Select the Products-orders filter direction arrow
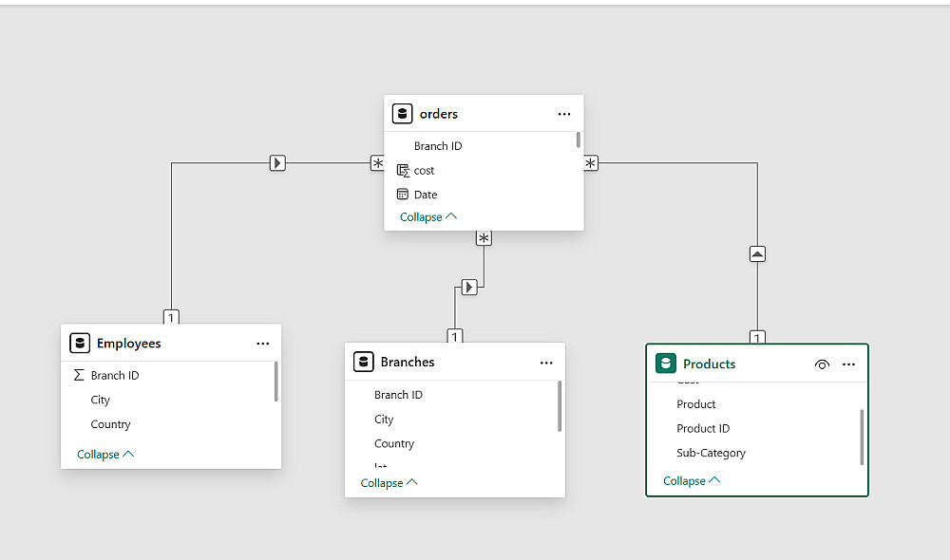This screenshot has width=950, height=560. 757,254
